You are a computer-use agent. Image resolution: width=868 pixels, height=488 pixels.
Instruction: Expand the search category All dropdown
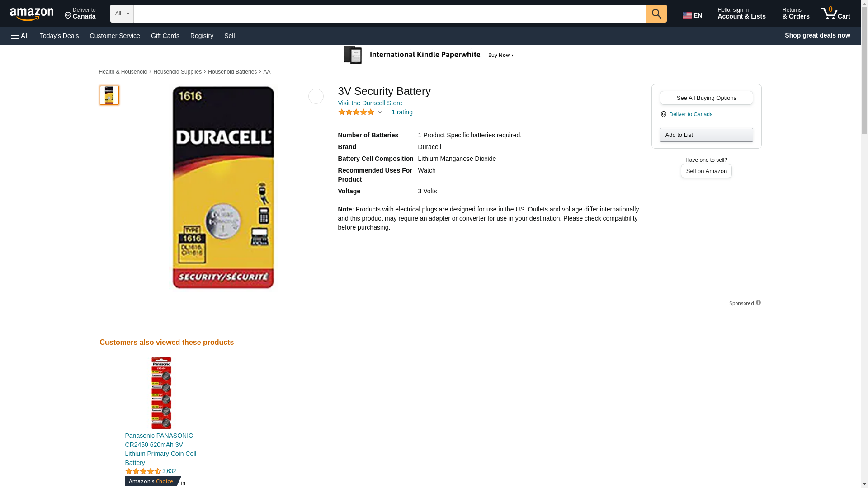click(122, 14)
